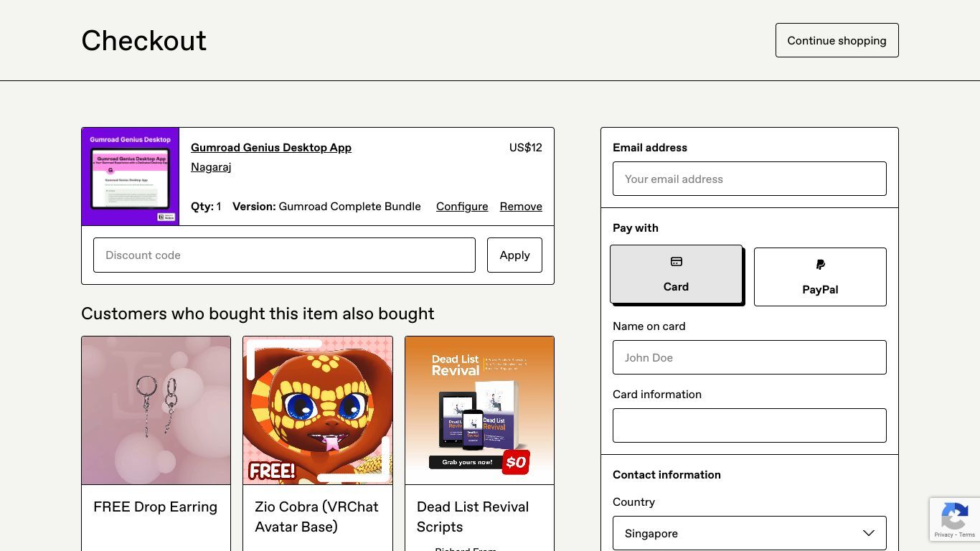Click the 'Customers who bought this item' heading
The height and width of the screenshot is (551, 980).
[x=258, y=314]
